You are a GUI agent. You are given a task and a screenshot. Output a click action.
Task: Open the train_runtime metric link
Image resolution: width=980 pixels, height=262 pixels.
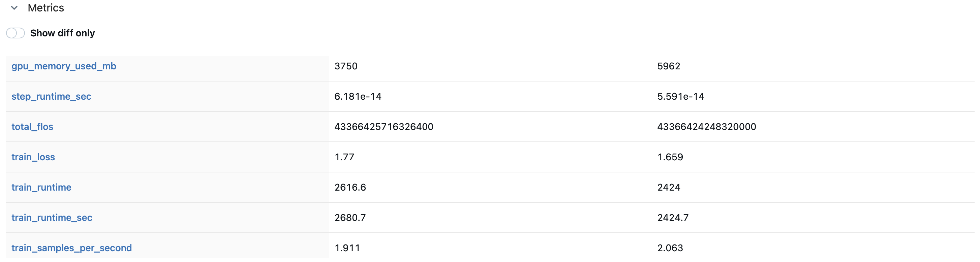coord(41,188)
